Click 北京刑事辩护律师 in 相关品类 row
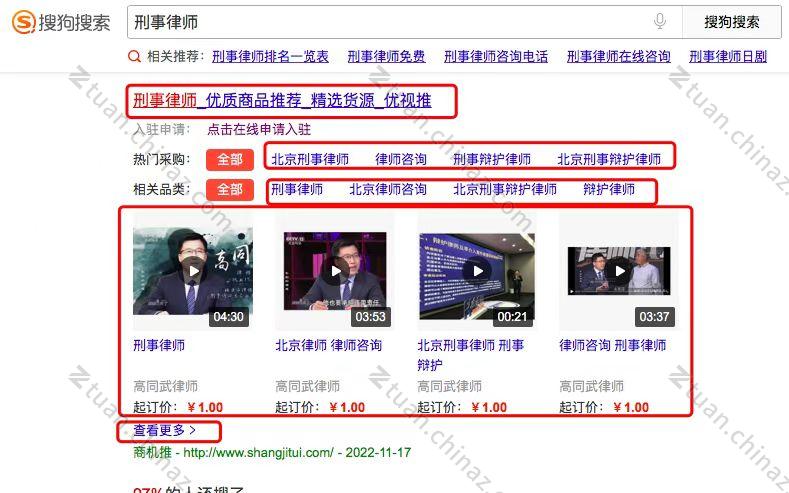Image resolution: width=789 pixels, height=493 pixels. coord(505,190)
